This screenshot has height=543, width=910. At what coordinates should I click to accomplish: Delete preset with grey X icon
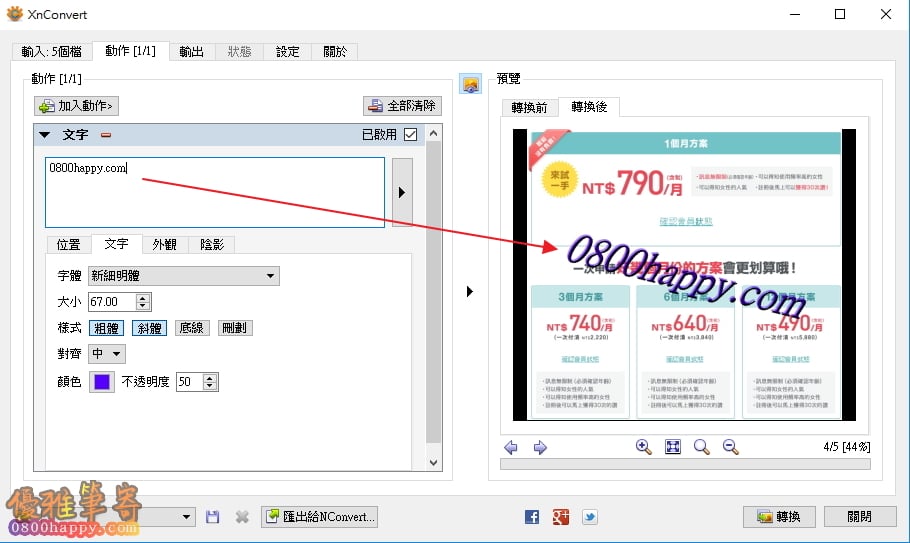pos(242,517)
